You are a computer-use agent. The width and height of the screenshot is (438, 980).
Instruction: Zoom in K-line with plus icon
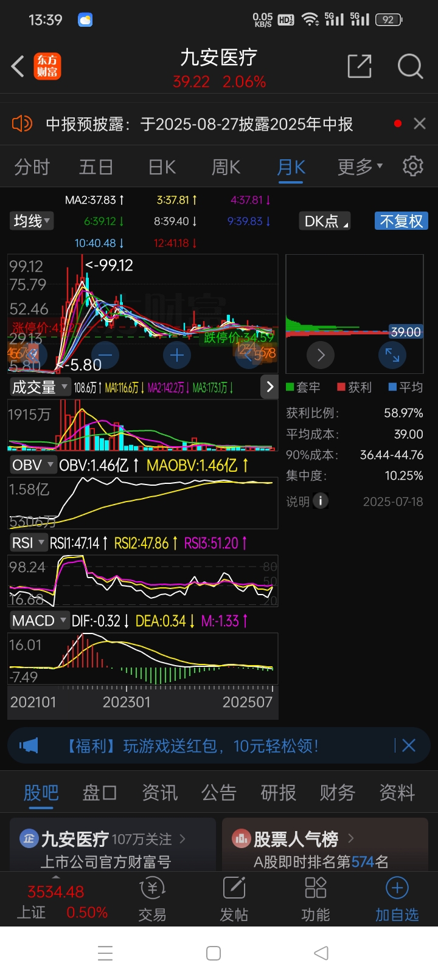(x=177, y=355)
